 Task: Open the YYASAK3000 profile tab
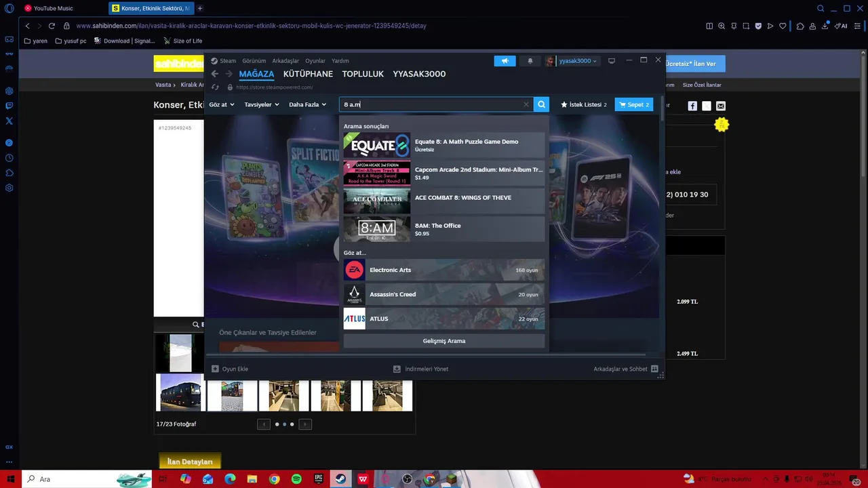point(419,74)
